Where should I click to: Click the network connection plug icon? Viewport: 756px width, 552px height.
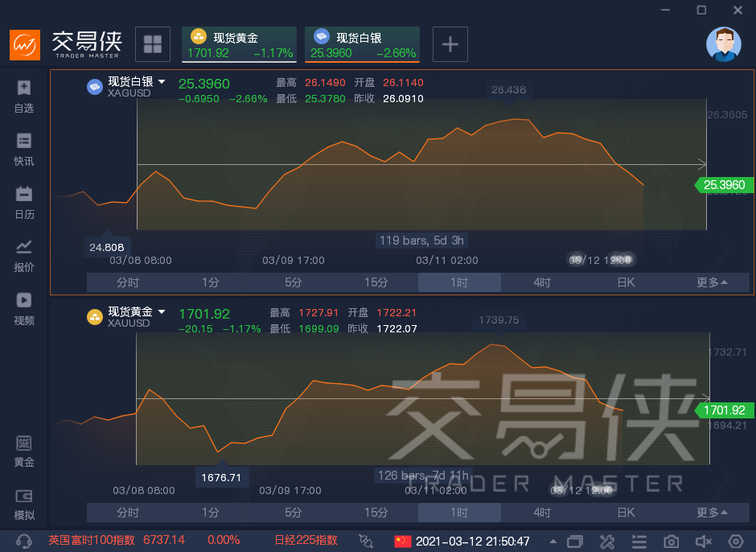pos(366,541)
